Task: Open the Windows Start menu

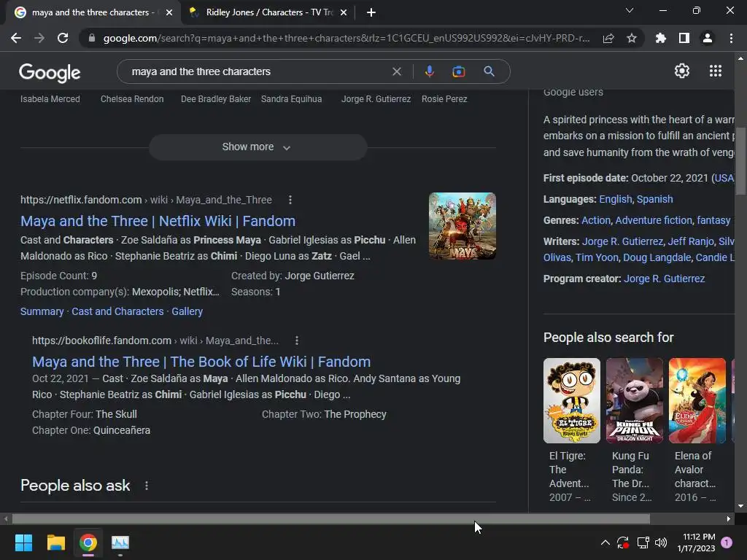Action: pyautogui.click(x=23, y=542)
